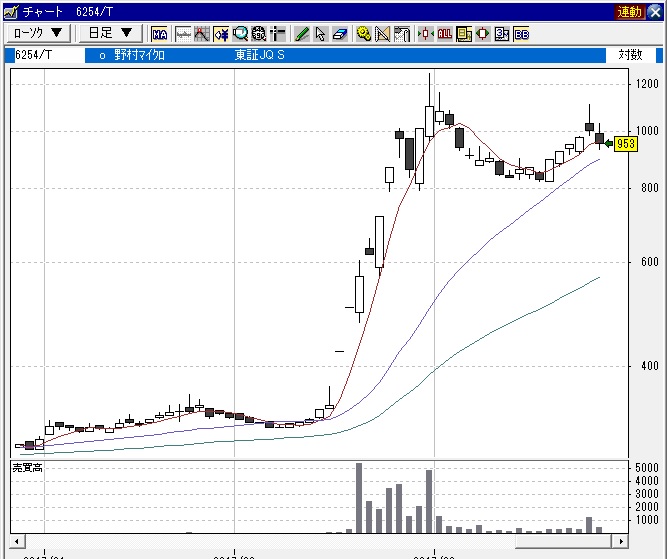This screenshot has height=559, width=667.
Task: Click the red-green circle candle icon
Action: [483, 34]
